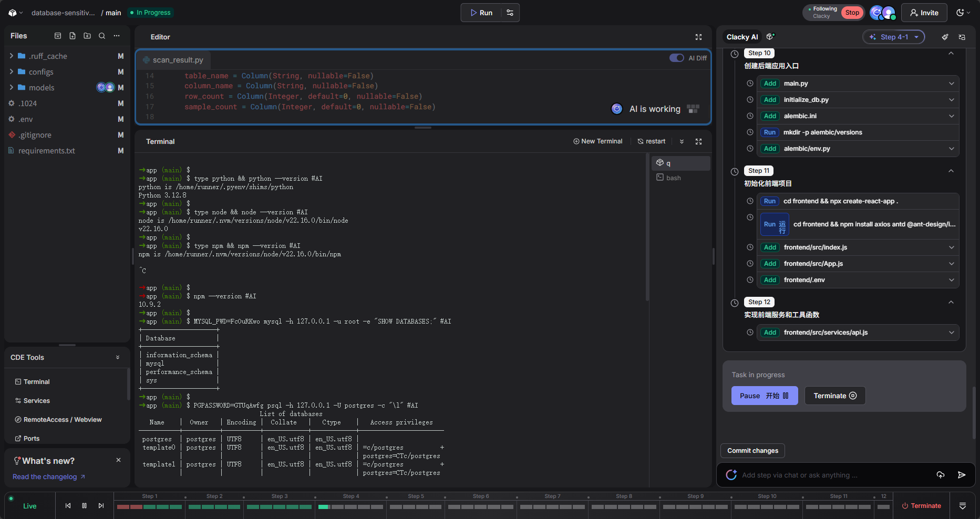Viewport: 980px width, 519px height.
Task: Open the run settings sliders icon
Action: [x=510, y=13]
